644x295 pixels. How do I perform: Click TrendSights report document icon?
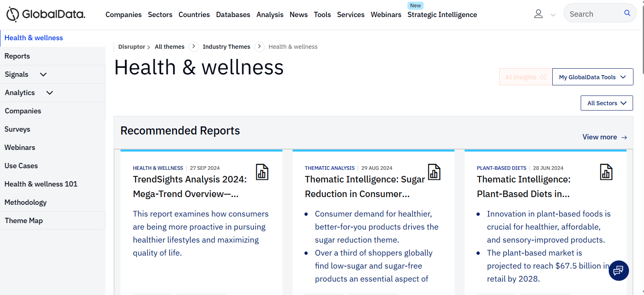click(x=262, y=172)
